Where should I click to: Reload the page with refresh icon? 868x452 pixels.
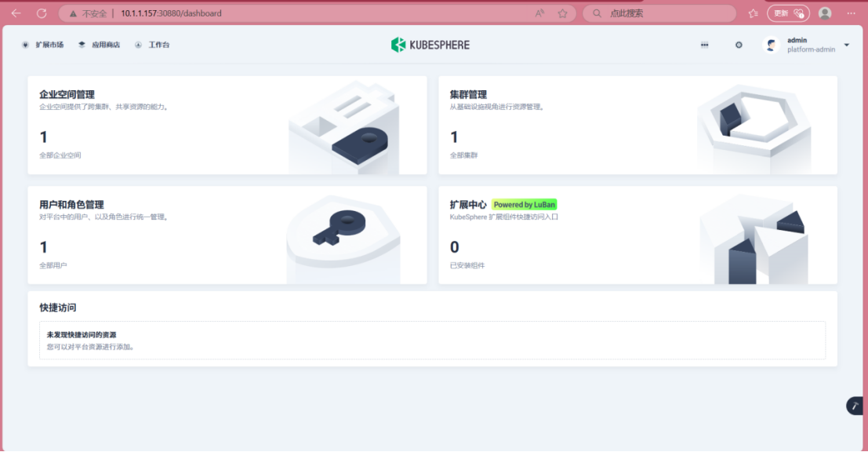(42, 13)
